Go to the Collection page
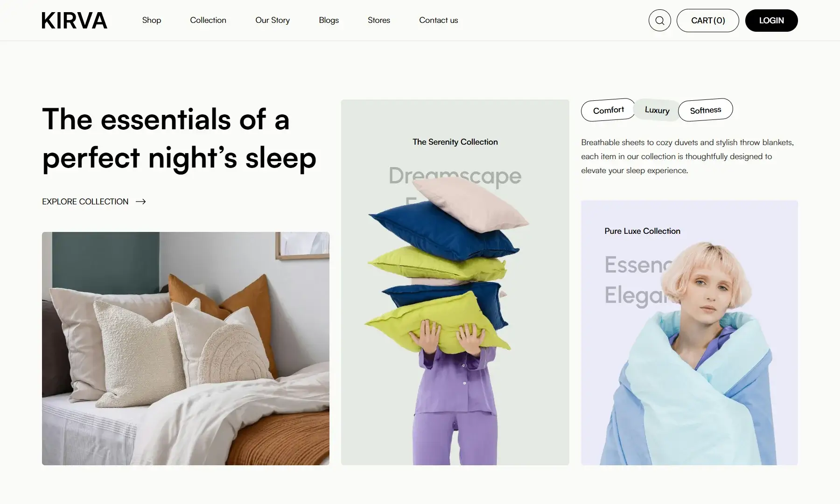Screen dimensions: 840x504 coord(208,20)
